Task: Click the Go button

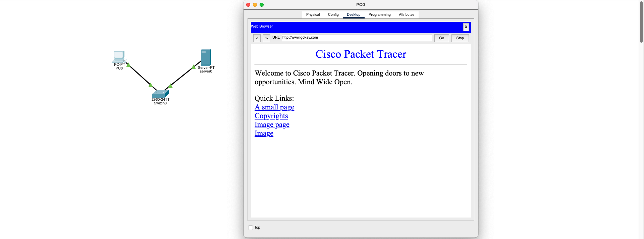Action: (x=442, y=38)
